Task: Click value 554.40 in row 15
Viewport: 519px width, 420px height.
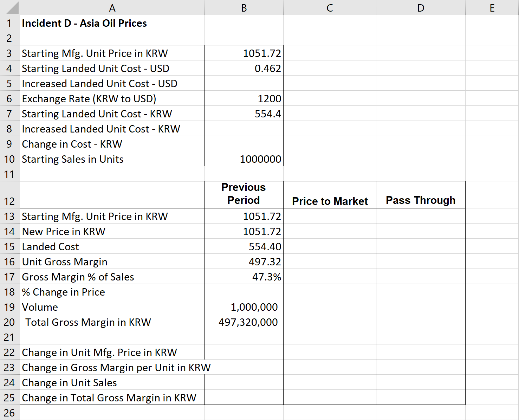Action: 265,247
